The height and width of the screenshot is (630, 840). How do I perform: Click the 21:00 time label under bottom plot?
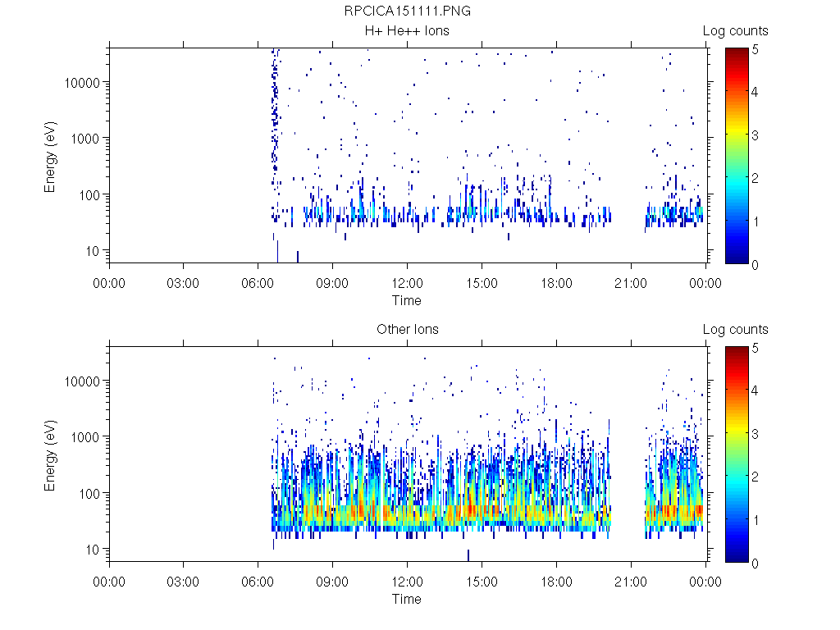click(x=631, y=582)
